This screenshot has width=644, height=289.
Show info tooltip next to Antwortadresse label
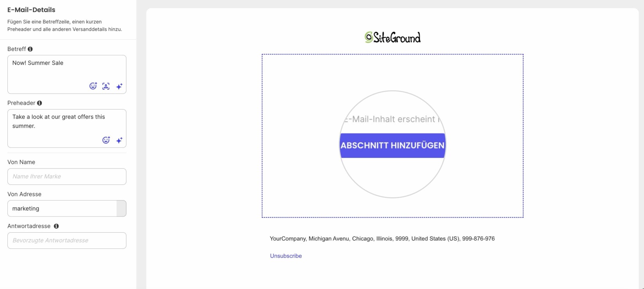point(56,226)
